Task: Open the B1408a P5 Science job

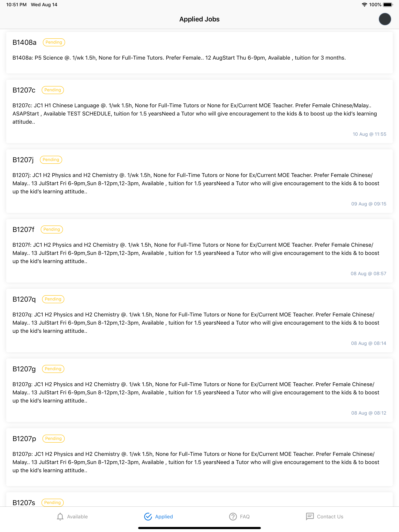Action: [x=199, y=53]
